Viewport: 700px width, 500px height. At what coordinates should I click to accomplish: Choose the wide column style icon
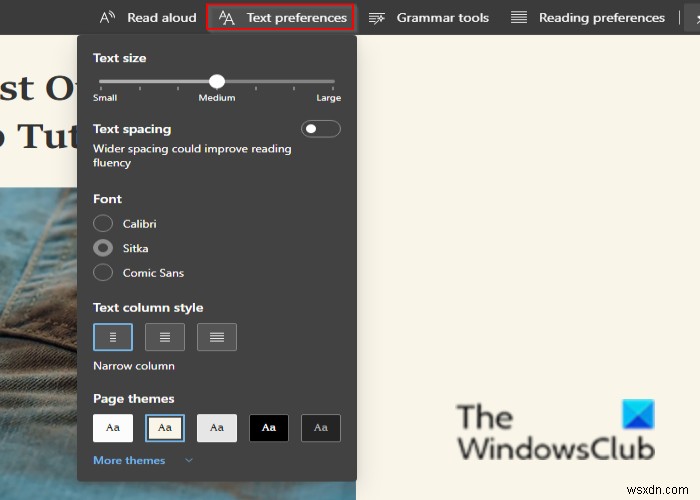pyautogui.click(x=217, y=337)
